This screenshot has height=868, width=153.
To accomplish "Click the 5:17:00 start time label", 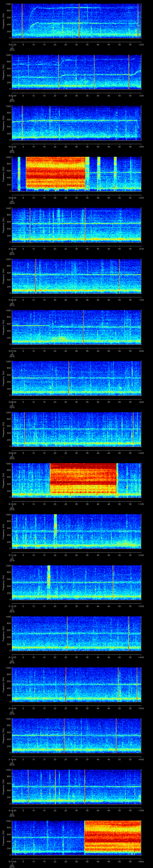I will (12, 861).
